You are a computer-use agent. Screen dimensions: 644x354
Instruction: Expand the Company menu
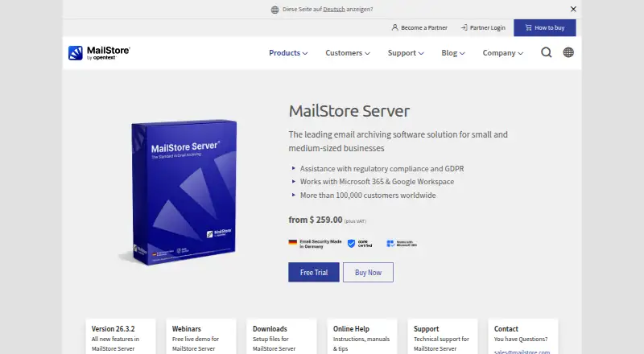503,53
